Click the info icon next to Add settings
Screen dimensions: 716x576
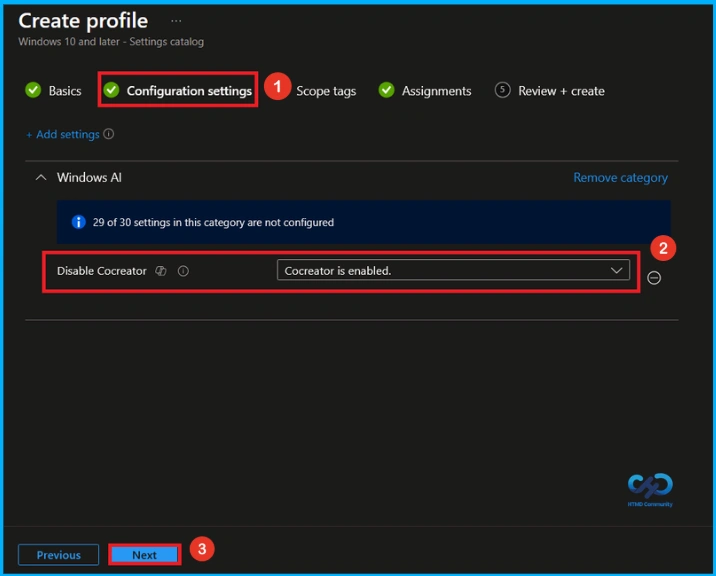(109, 134)
